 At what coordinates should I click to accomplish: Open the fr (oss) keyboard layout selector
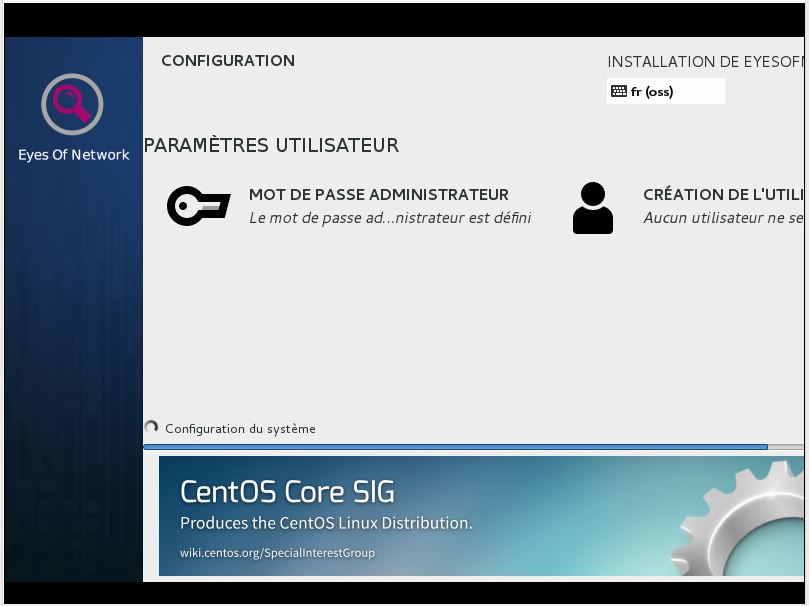666,91
